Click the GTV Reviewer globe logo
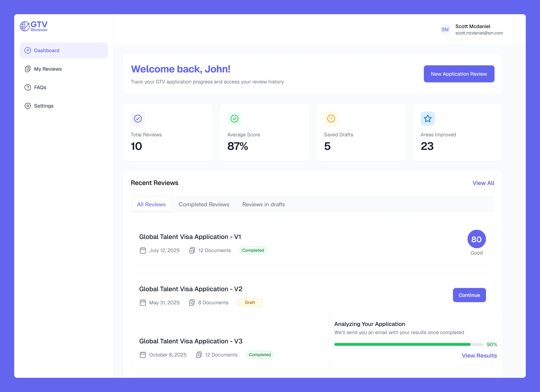The image size is (540, 392). (25, 26)
